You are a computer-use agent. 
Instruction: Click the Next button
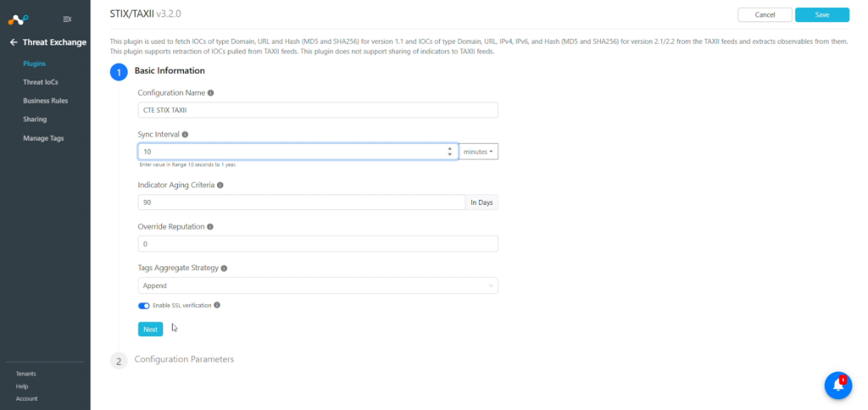point(151,330)
